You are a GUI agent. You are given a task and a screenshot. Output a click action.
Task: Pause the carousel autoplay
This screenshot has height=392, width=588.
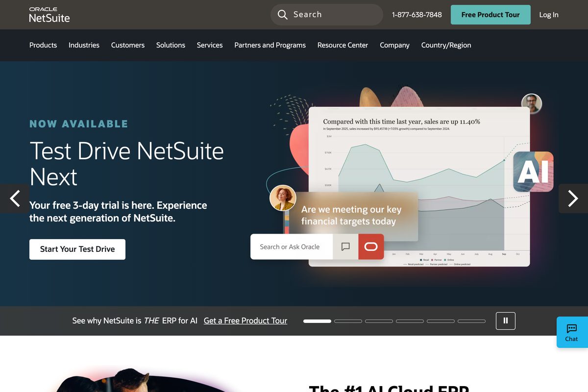506,321
